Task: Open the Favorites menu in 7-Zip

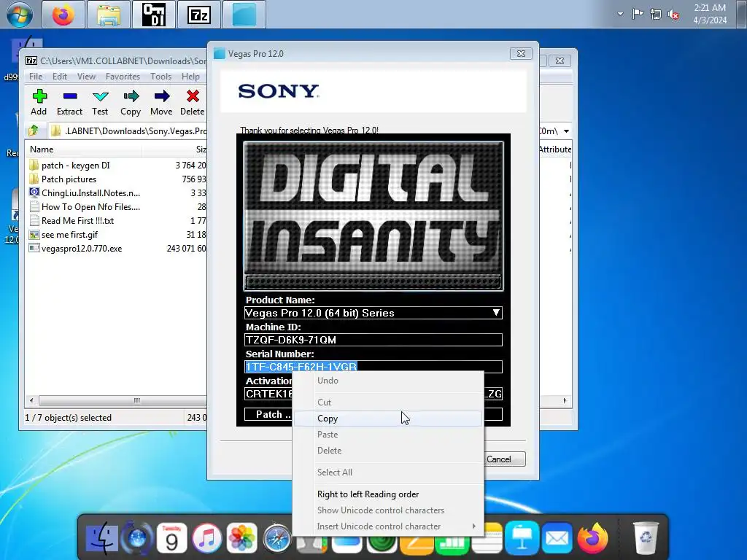Action: tap(123, 76)
